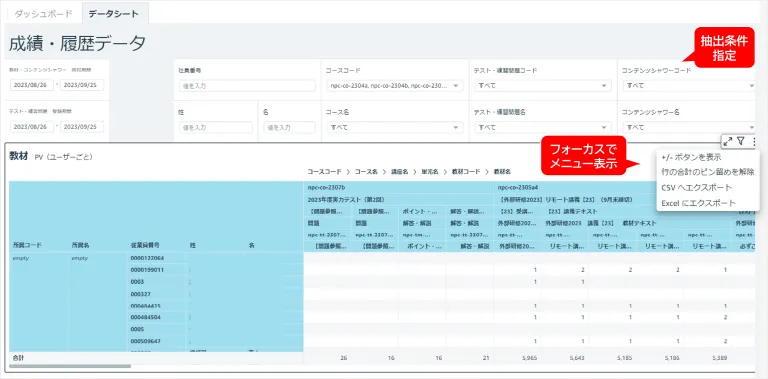
Task: Click the npc-co-2305a4 course code header
Action: pos(519,187)
